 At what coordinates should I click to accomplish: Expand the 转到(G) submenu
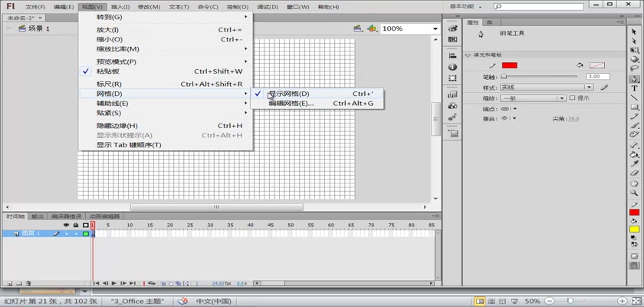[166, 17]
